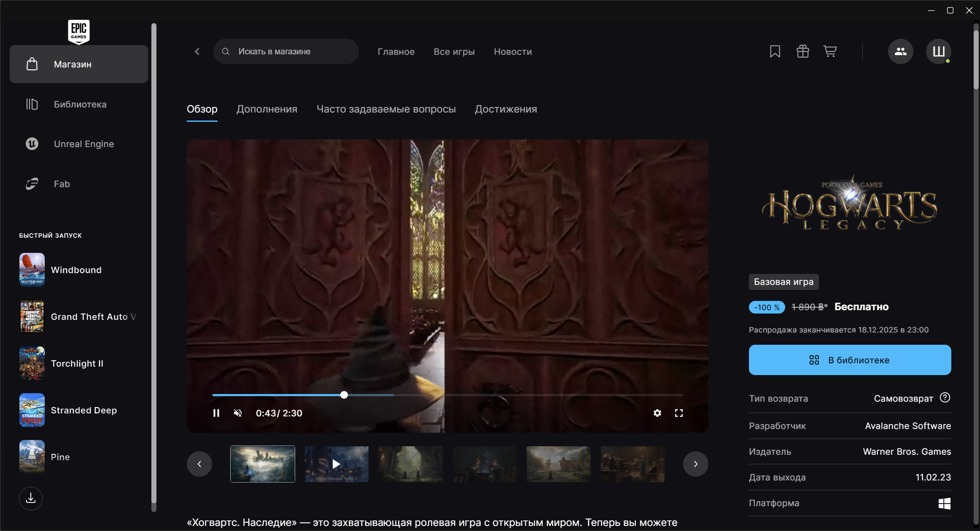Open the Fab marketplace in sidebar
Screen dimensions: 980x531
(62, 184)
